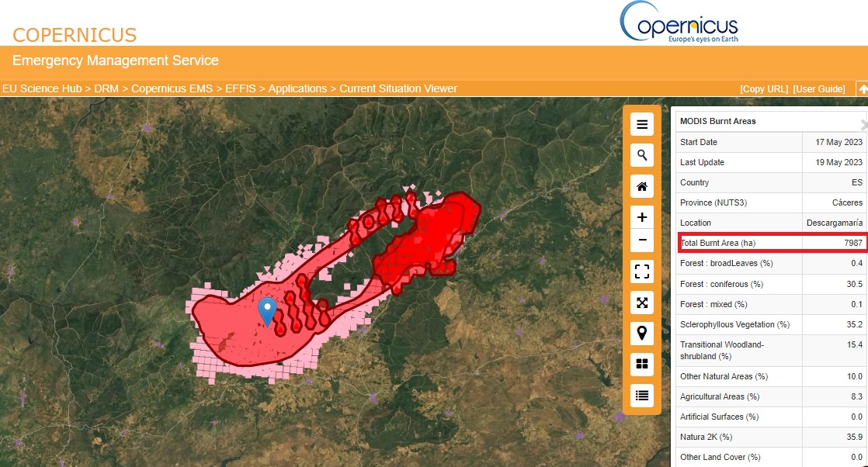This screenshot has width=868, height=467.
Task: Click the Sclerophyllous Vegetation value 35.2
Action: 854,324
